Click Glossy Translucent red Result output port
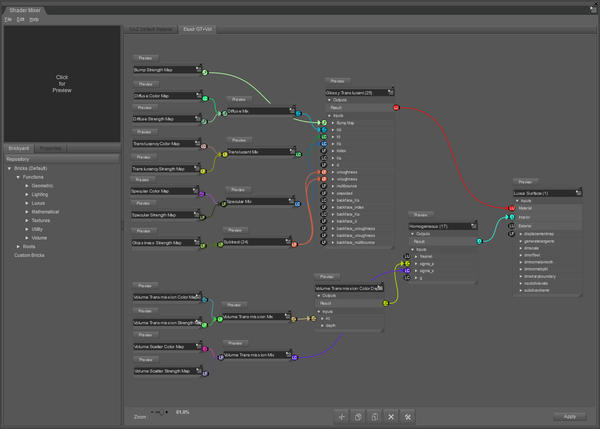This screenshot has height=429, width=600. pos(396,108)
